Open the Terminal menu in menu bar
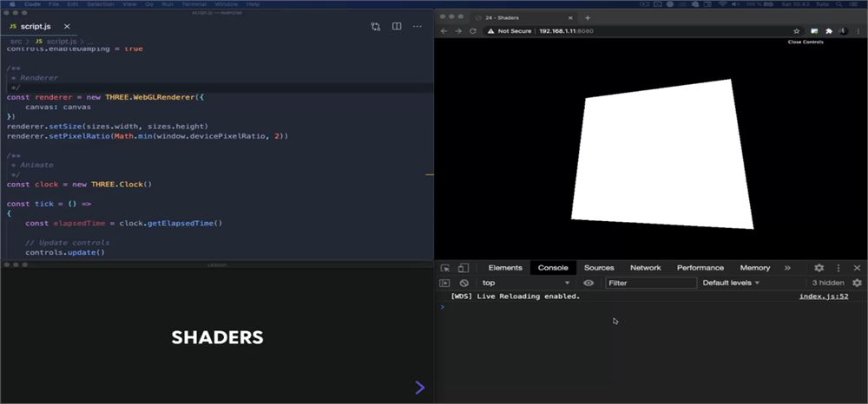This screenshot has height=404, width=868. [194, 3]
